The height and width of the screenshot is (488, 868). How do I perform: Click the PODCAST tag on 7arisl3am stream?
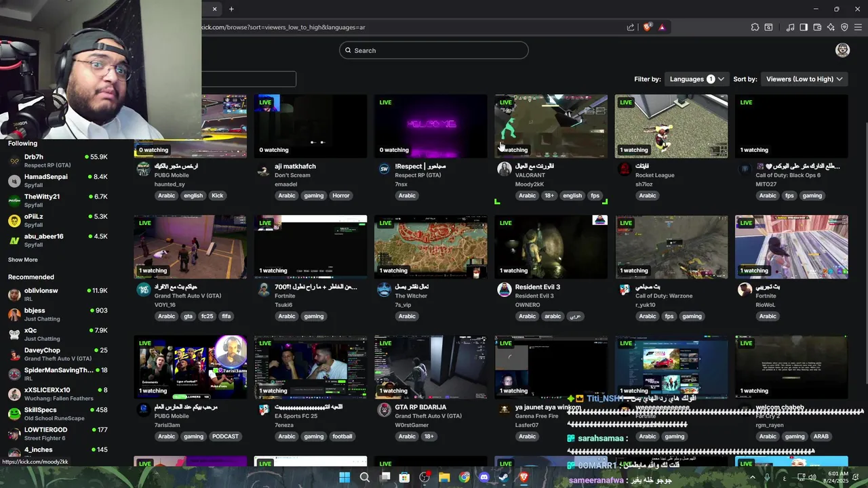226,436
